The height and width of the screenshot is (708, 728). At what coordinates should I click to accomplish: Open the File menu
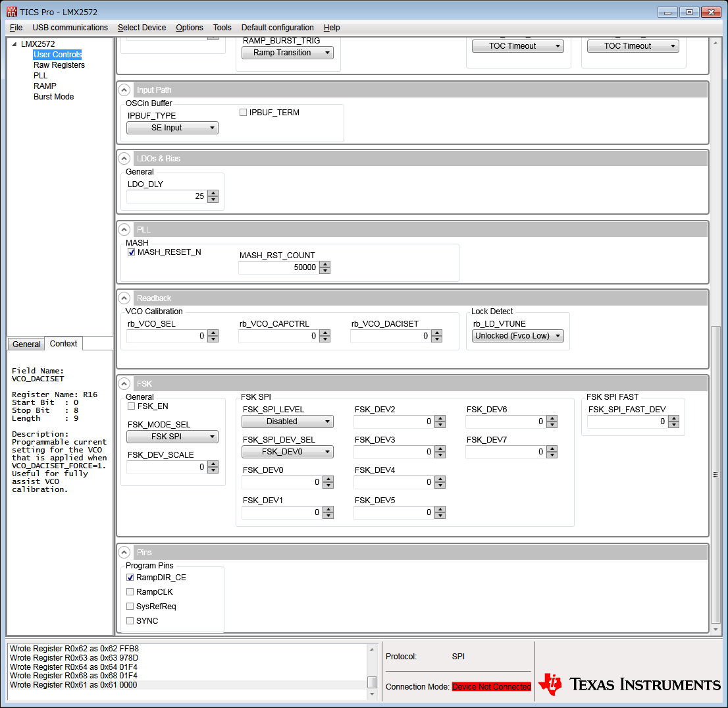pos(16,28)
